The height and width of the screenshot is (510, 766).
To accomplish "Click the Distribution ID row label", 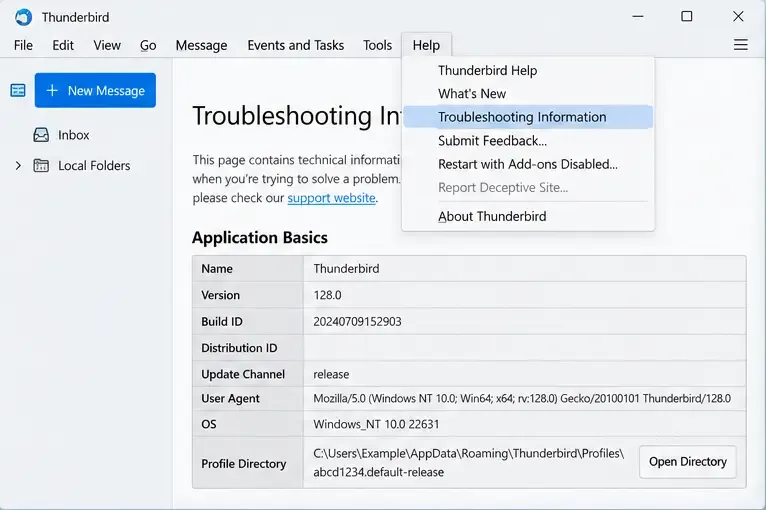I will point(239,348).
